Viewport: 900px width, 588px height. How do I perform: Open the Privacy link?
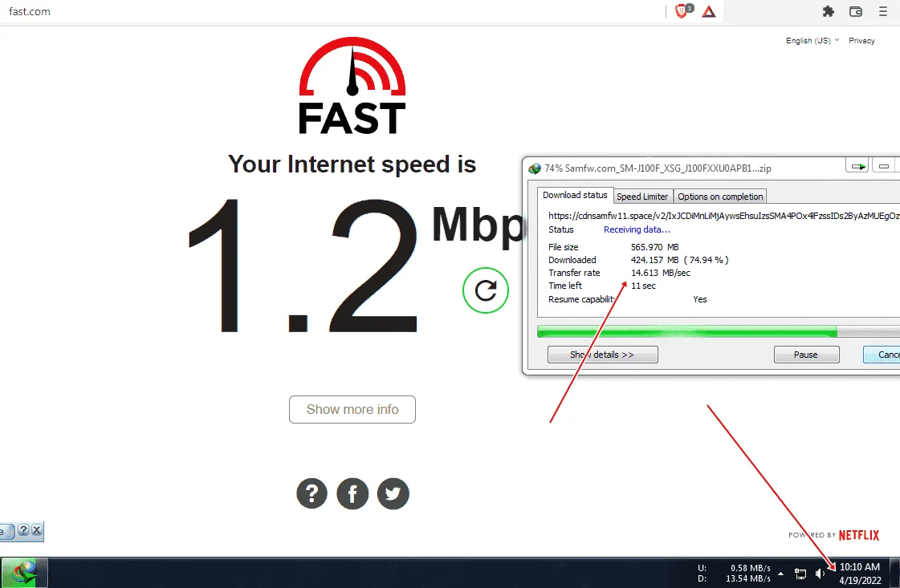(x=861, y=41)
